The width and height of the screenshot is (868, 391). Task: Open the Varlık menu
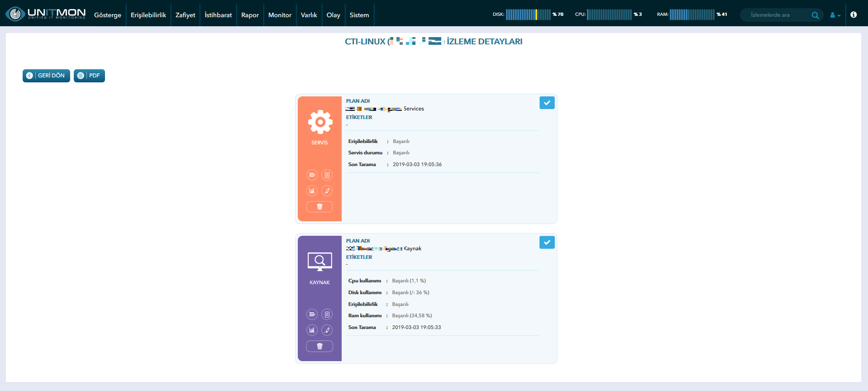(x=309, y=15)
